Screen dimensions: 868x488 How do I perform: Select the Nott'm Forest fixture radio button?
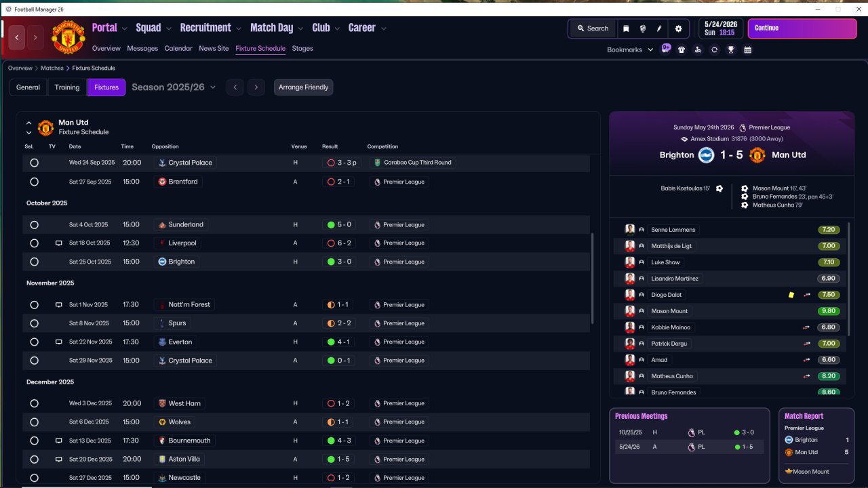34,305
